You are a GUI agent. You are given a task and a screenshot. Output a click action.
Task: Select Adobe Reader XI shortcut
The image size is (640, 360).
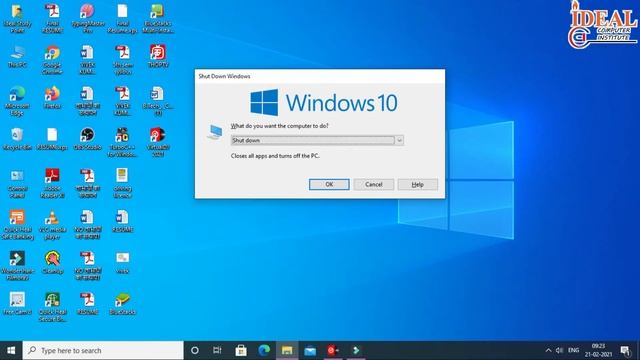click(x=52, y=184)
